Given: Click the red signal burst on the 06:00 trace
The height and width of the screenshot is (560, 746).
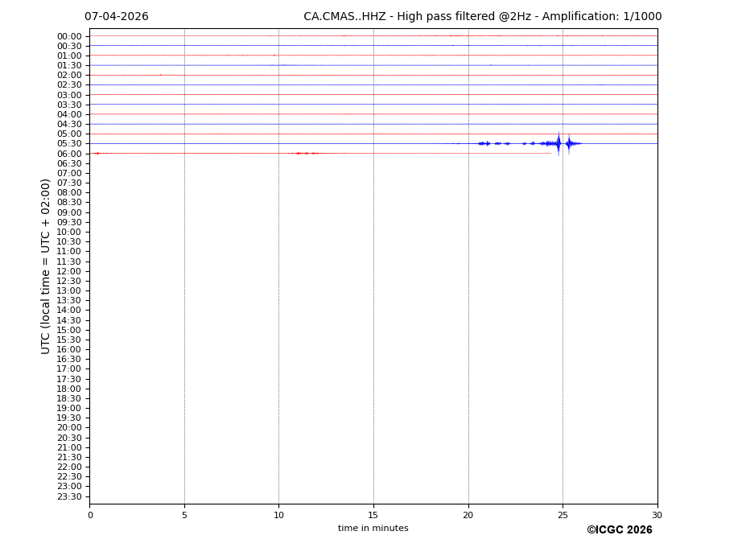Looking at the screenshot, I should click(x=304, y=153).
